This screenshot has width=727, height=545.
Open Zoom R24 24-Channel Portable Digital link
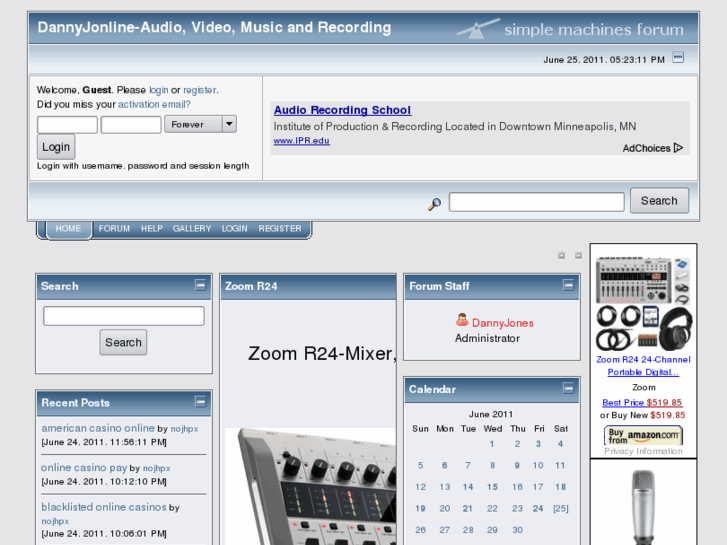click(x=643, y=365)
